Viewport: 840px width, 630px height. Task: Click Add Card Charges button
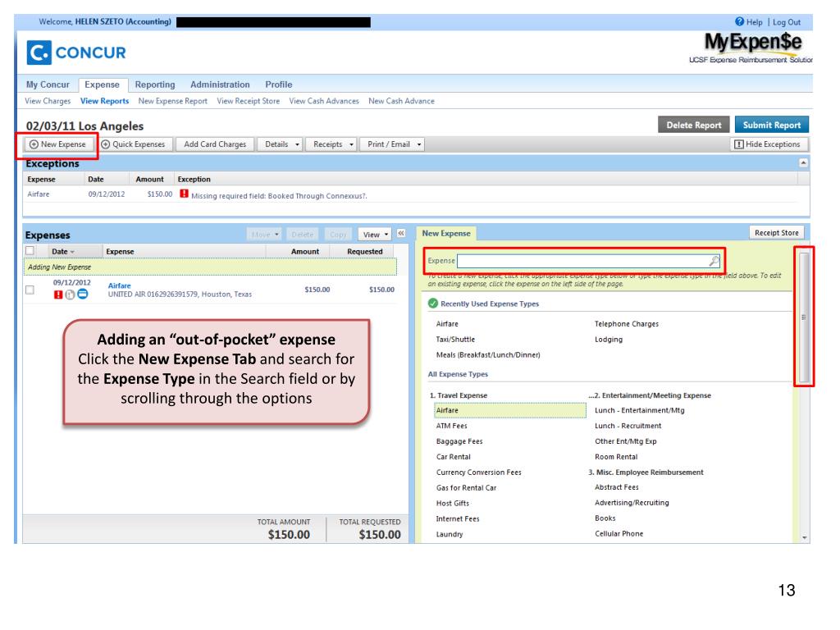[x=215, y=144]
